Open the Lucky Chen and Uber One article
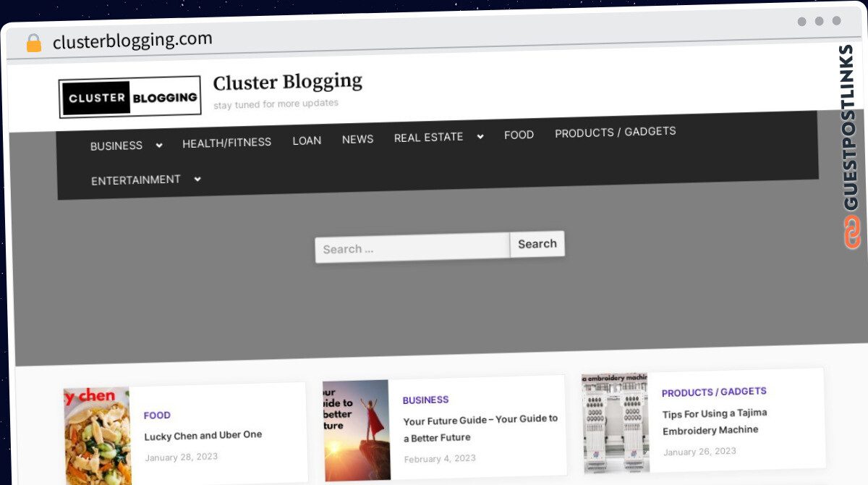Screen dimensions: 868x485 tap(203, 436)
